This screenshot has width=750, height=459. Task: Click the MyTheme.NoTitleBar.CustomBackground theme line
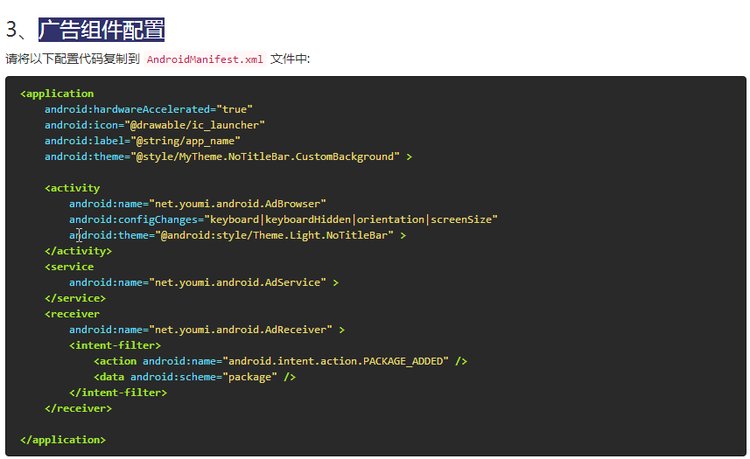[228, 157]
